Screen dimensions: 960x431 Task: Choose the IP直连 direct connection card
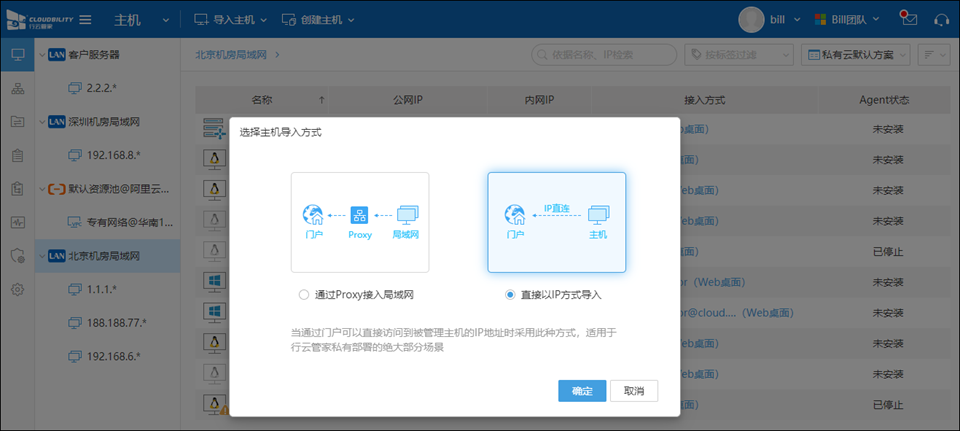(556, 222)
